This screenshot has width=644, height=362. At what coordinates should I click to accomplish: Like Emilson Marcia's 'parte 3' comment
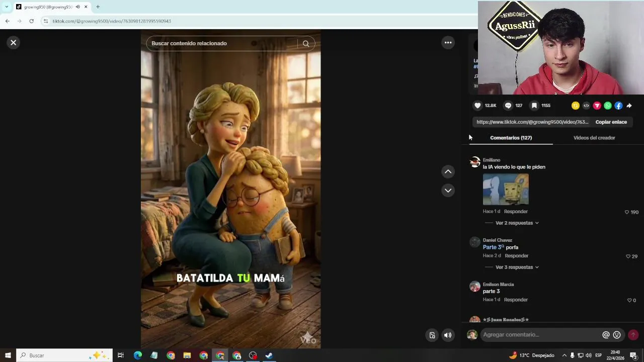(629, 300)
